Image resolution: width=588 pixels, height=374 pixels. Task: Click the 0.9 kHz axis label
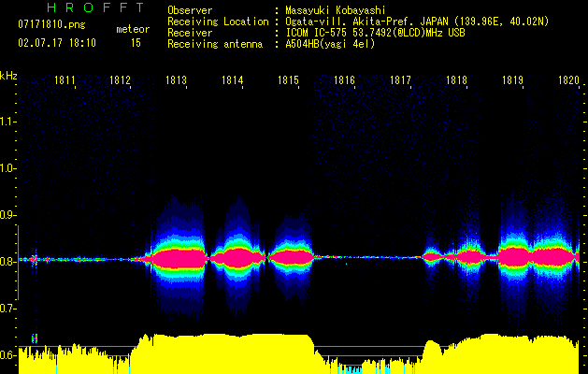(7, 215)
